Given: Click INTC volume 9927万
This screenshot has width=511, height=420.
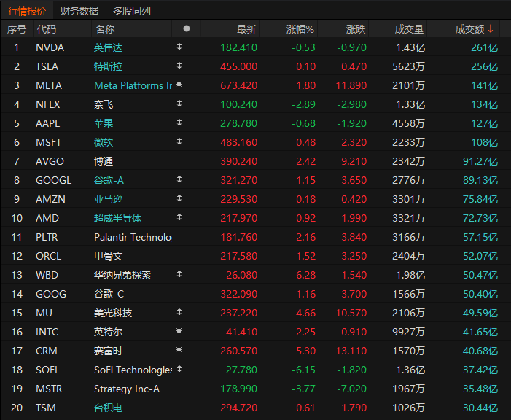Looking at the screenshot, I should pos(408,332).
